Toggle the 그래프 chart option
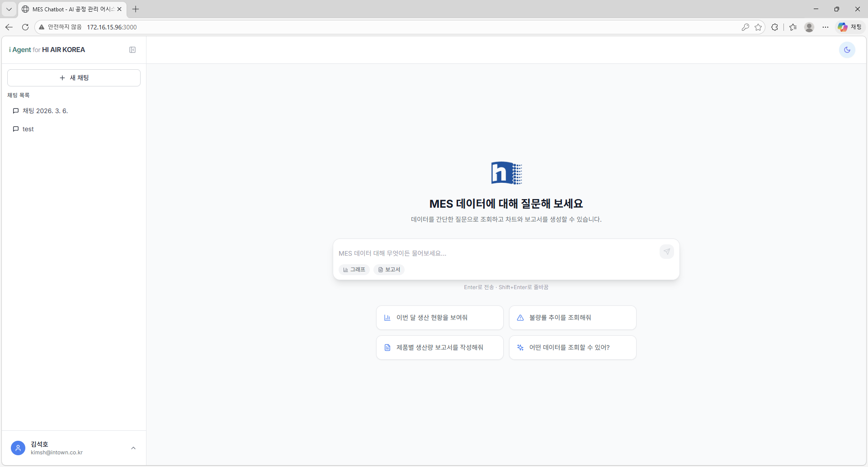Image resolution: width=868 pixels, height=467 pixels. (x=354, y=270)
